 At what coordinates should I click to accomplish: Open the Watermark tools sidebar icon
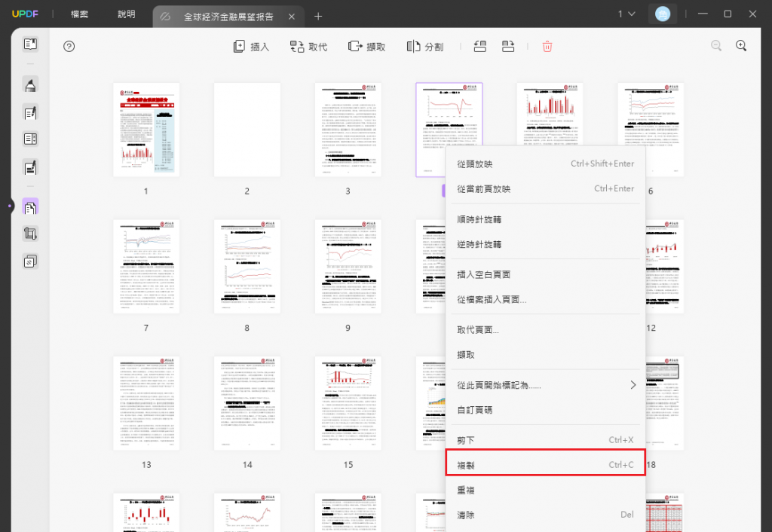pos(30,261)
